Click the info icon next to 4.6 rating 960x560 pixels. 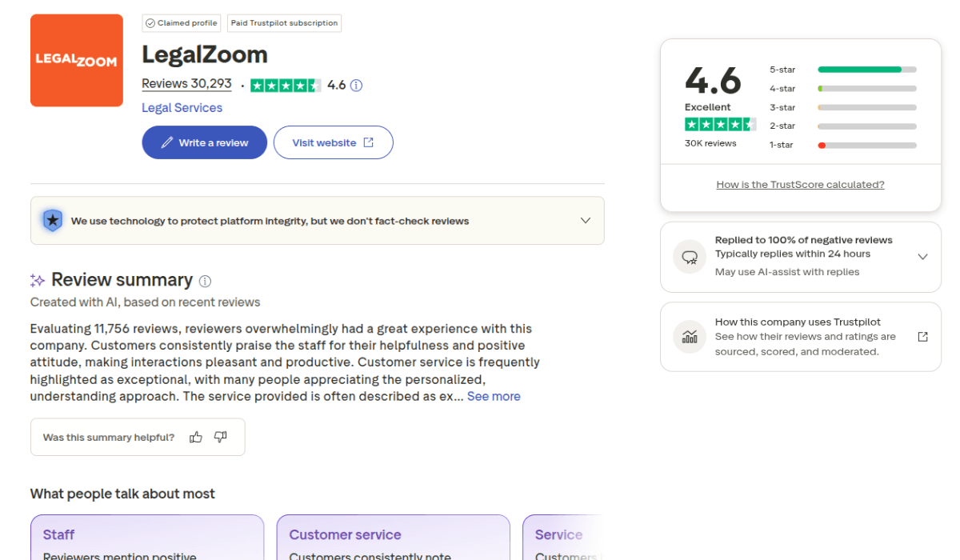[x=357, y=85]
